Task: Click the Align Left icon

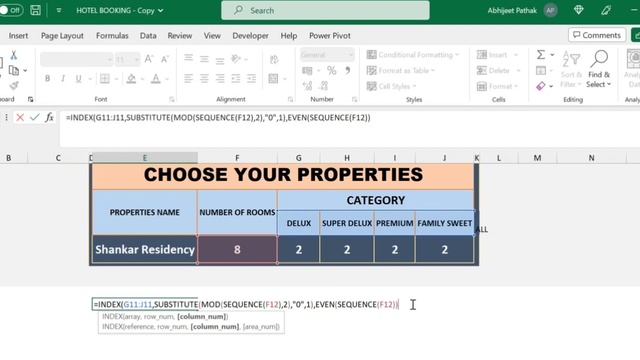Action: coord(188,78)
